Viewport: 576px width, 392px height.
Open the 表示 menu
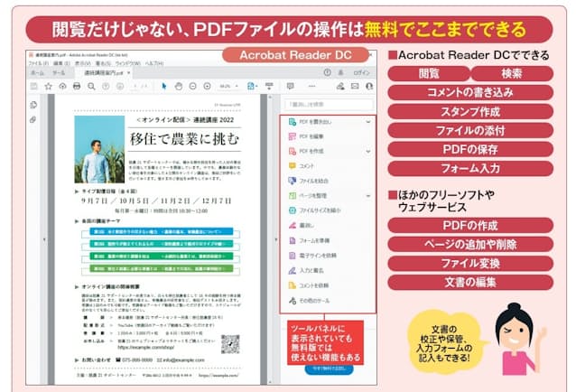coord(83,63)
